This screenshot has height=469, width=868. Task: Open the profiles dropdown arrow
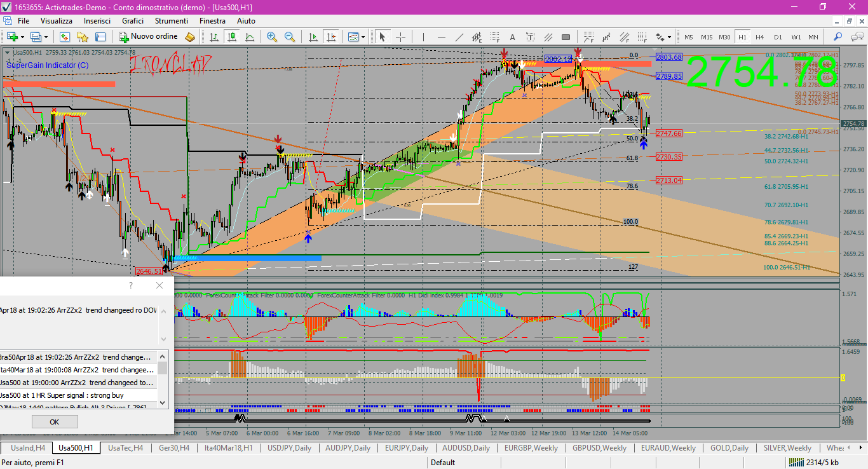[x=46, y=37]
